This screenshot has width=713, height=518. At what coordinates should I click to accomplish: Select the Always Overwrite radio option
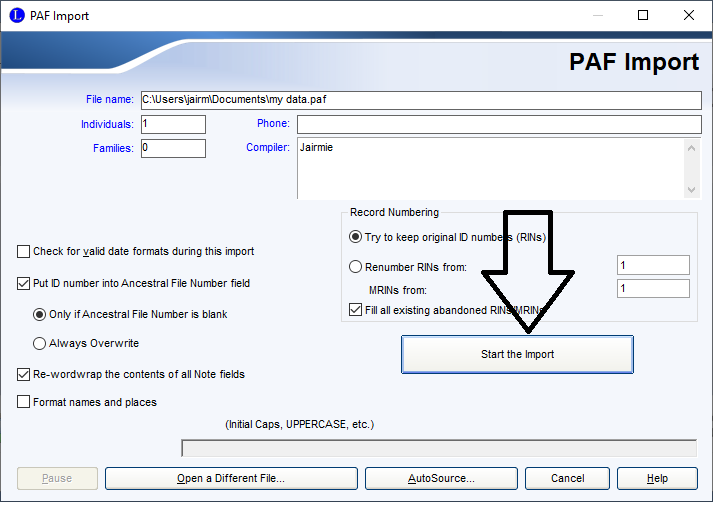pos(40,343)
